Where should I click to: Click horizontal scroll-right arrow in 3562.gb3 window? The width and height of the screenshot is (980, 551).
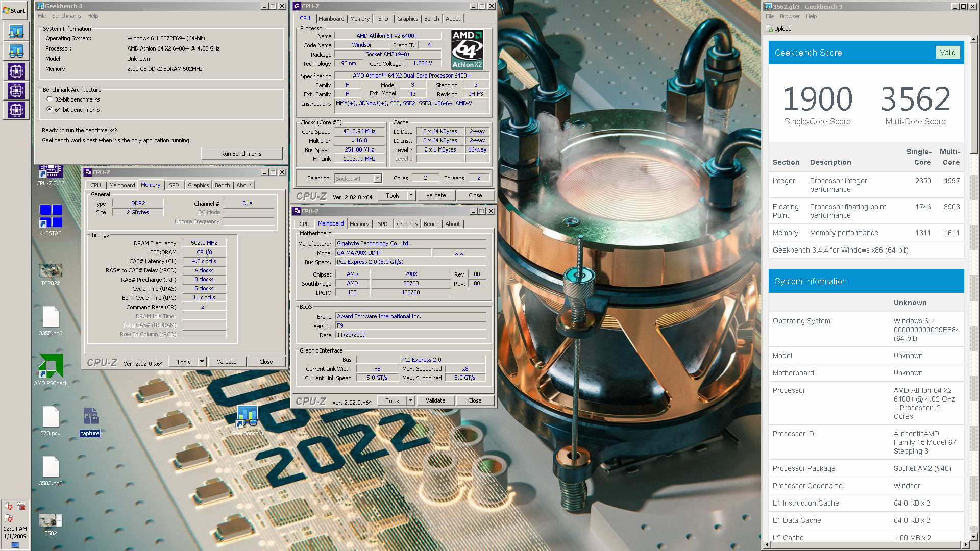(x=965, y=545)
